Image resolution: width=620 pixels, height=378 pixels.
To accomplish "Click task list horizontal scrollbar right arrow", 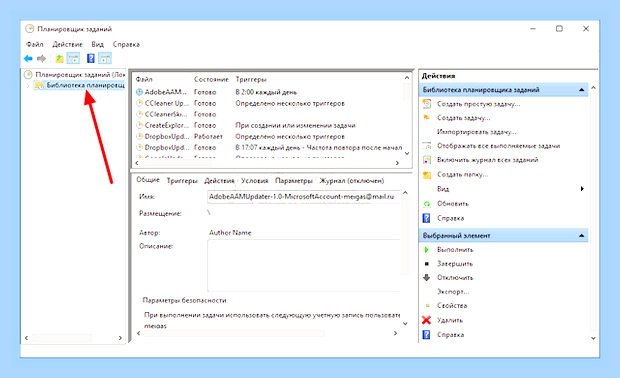I will point(397,163).
